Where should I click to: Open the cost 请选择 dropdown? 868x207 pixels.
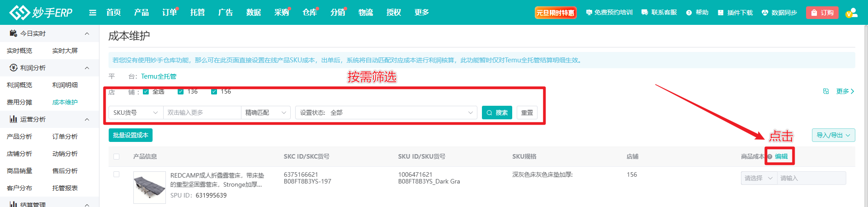759,178
